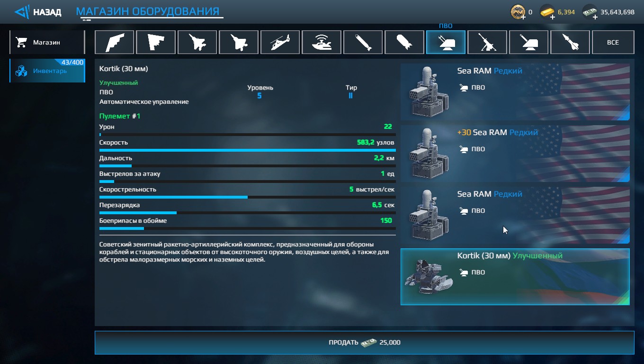Viewport: 644px width, 364px height.
Task: Switch to Инвентарь inventory tab
Action: pyautogui.click(x=47, y=71)
